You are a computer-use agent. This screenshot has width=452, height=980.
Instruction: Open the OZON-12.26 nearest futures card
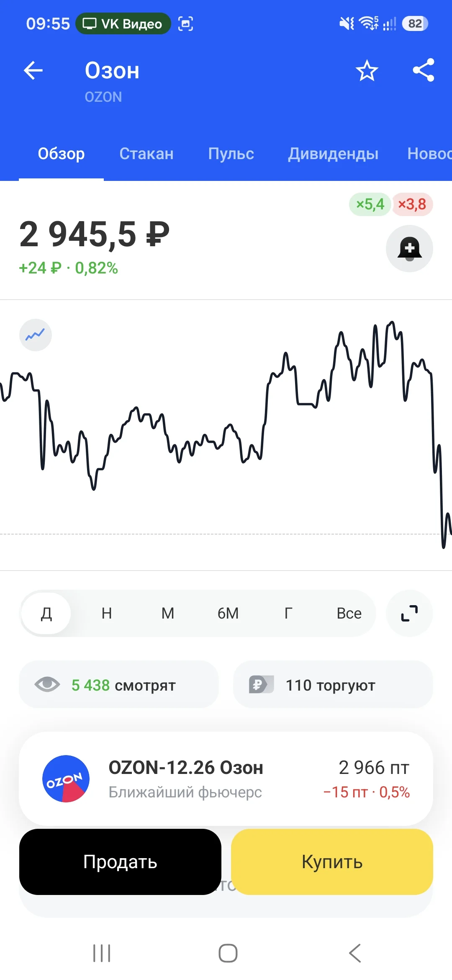click(226, 779)
